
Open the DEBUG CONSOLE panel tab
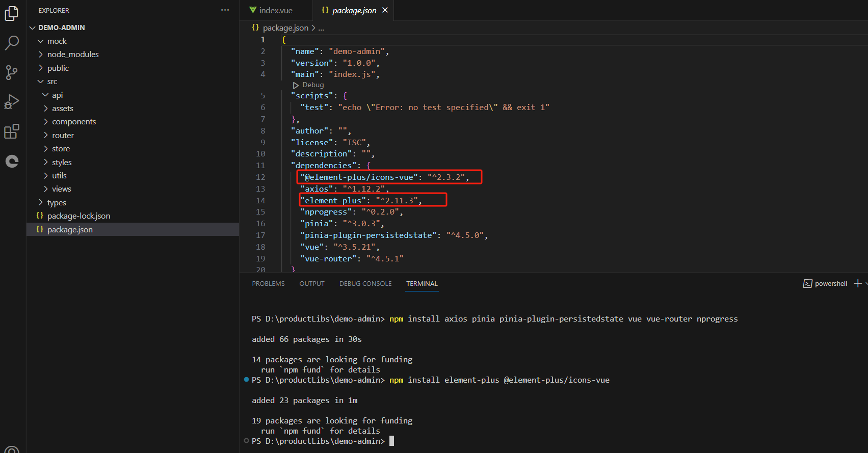(x=365, y=283)
